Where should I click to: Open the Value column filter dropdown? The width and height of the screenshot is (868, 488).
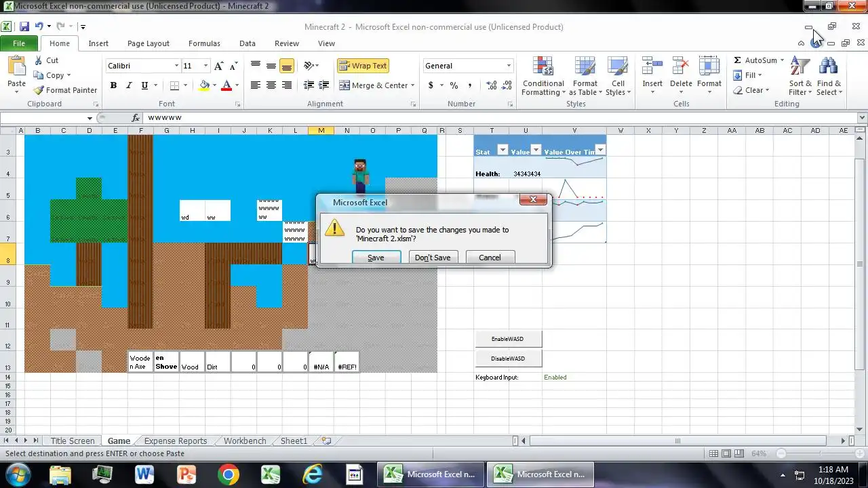click(536, 150)
